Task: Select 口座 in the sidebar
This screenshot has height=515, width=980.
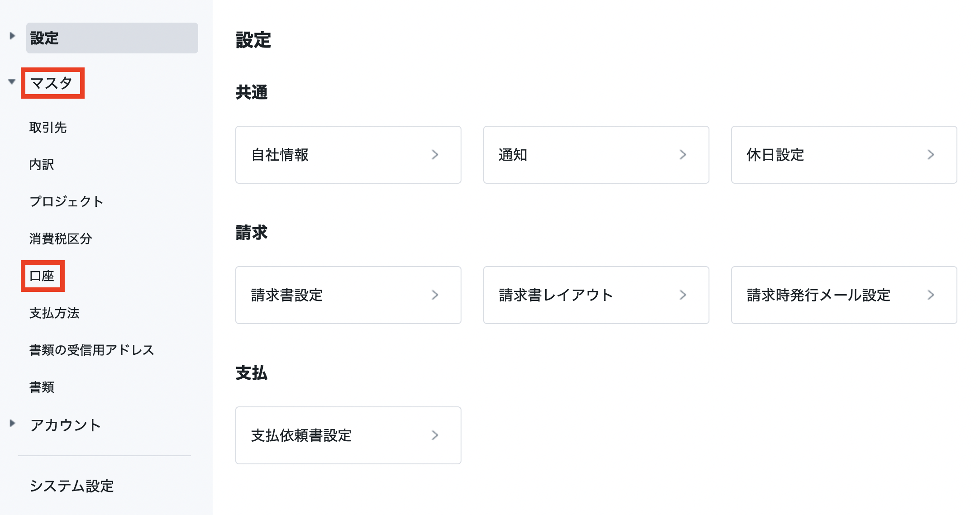Action: pyautogui.click(x=42, y=276)
